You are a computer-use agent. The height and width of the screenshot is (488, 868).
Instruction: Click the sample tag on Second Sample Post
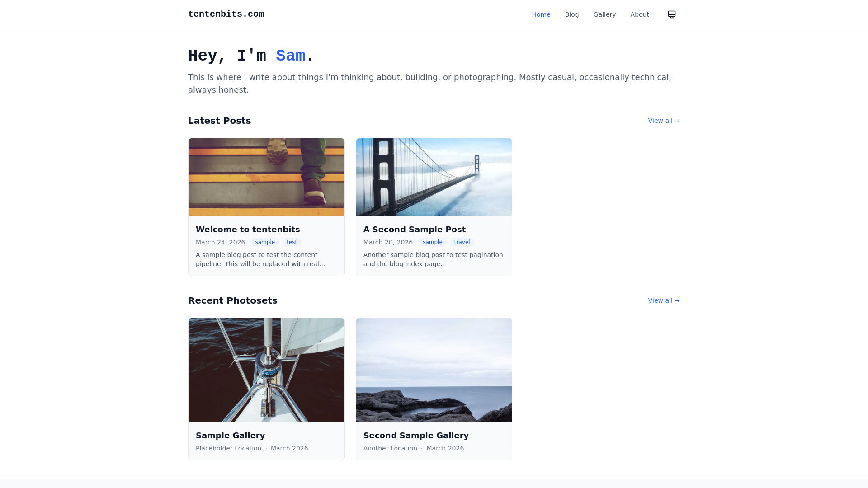(x=433, y=242)
